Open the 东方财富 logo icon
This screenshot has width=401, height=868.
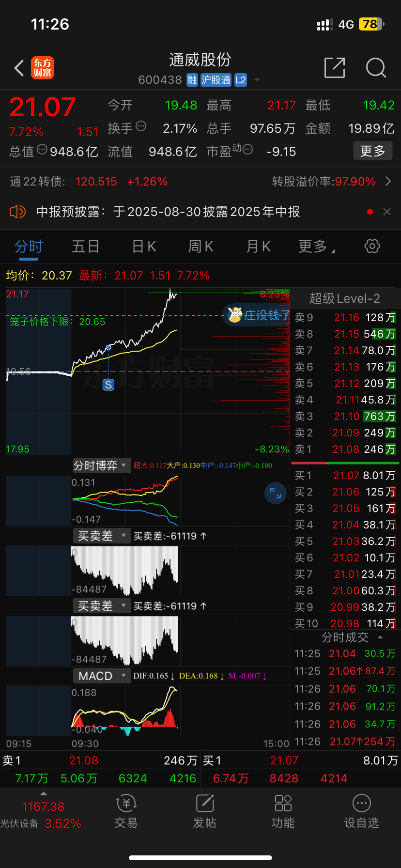[43, 68]
